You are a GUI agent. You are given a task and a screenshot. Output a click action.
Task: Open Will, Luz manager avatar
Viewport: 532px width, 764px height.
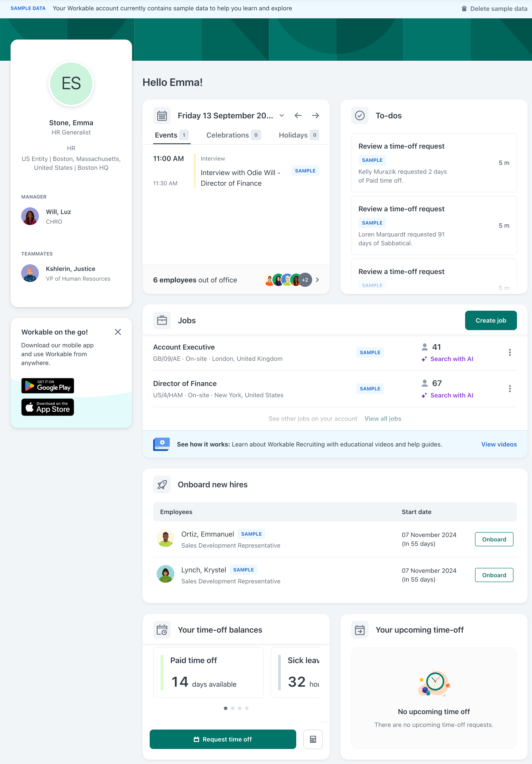pos(30,216)
